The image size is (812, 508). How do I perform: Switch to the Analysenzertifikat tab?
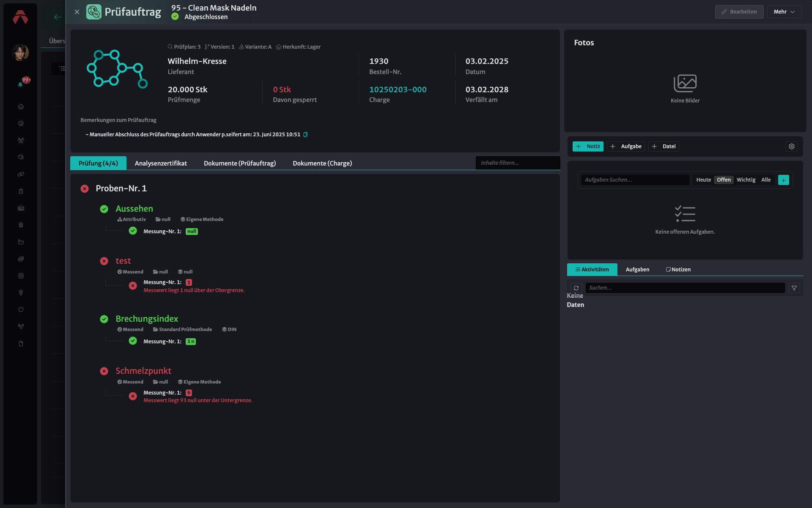pyautogui.click(x=161, y=163)
